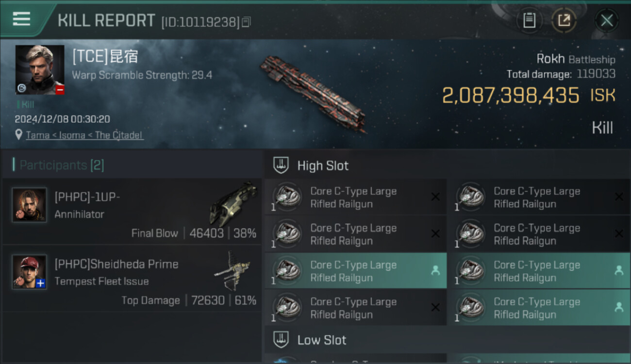The image size is (631, 364).
Task: Open the [PHPC]-1UP- pilot portrait
Action: pos(29,205)
